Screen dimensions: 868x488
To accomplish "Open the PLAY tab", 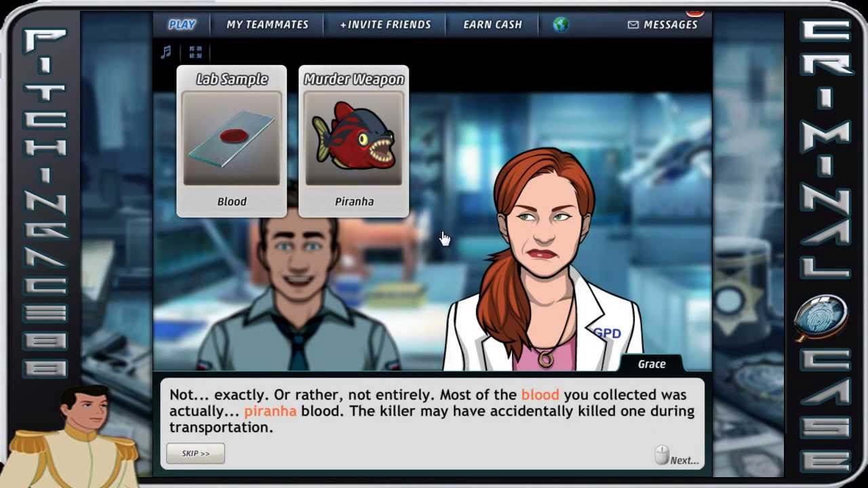I will pyautogui.click(x=182, y=24).
